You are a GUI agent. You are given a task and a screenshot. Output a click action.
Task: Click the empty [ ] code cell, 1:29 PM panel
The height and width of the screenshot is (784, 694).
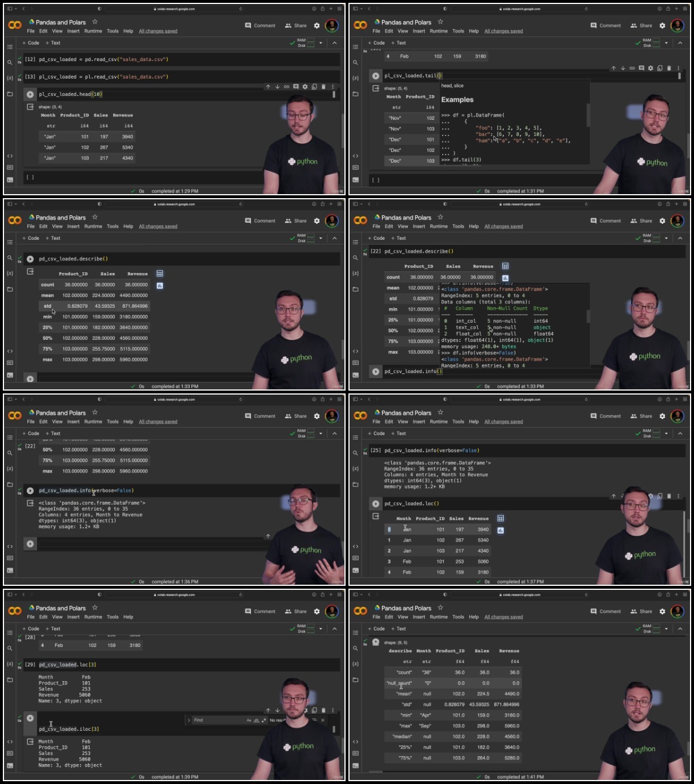(183, 177)
